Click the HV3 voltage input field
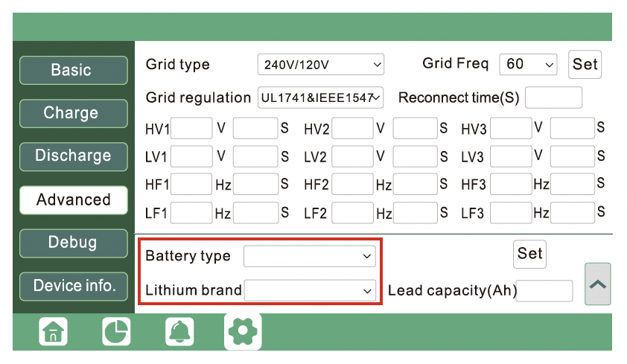The image size is (627, 364). click(511, 128)
